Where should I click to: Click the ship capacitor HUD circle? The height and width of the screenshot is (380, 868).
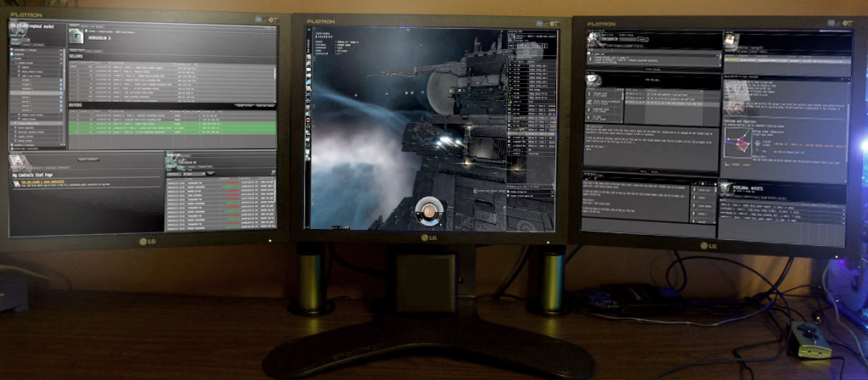pos(429,211)
